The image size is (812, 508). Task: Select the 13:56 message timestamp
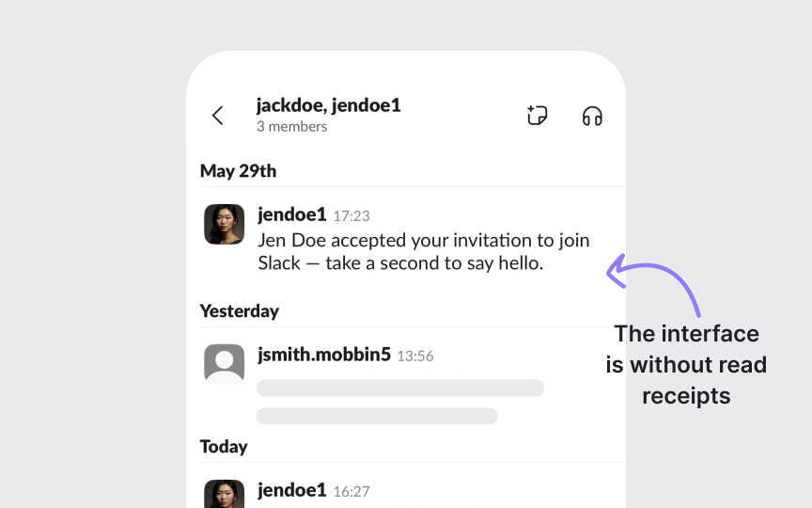pyautogui.click(x=415, y=357)
